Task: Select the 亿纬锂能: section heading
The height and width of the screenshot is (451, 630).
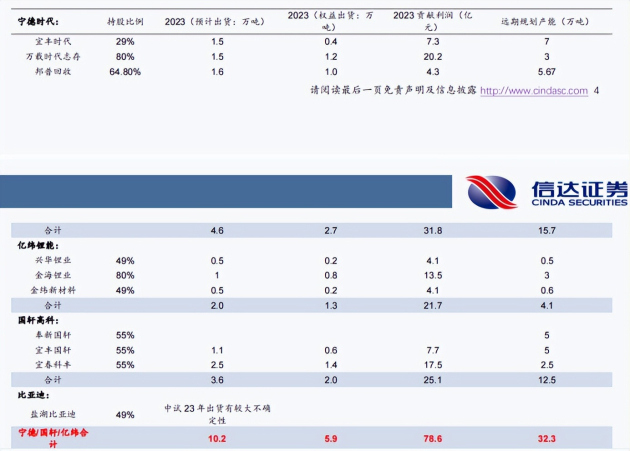Action: 38,246
